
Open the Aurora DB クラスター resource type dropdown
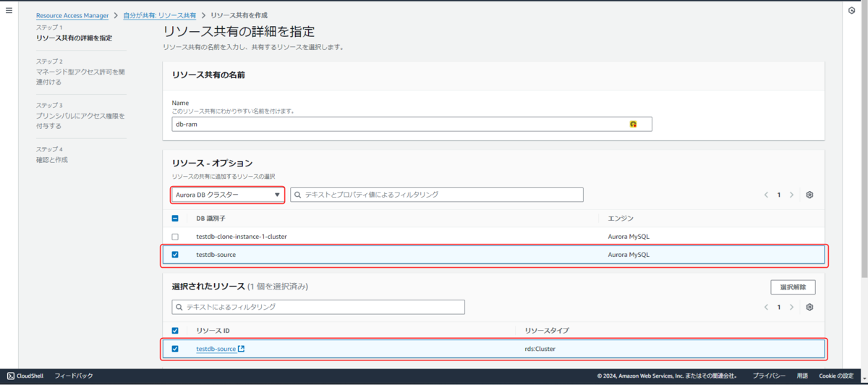tap(228, 195)
